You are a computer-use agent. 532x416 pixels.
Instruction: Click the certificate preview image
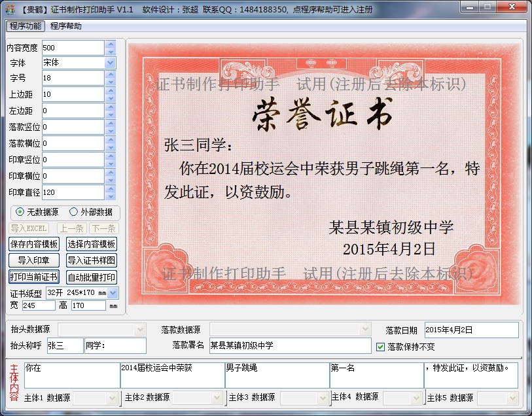click(324, 174)
